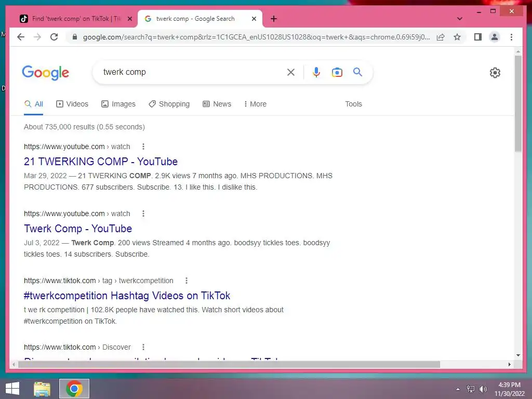Click the first youtube.com watch breadcrumb
Screen dimensions: 532x399
77,147
